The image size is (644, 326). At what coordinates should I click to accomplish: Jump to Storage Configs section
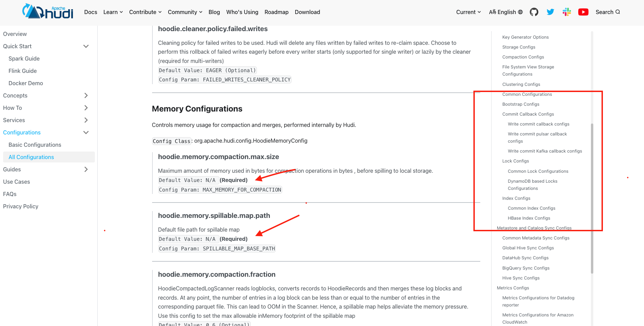coord(519,47)
